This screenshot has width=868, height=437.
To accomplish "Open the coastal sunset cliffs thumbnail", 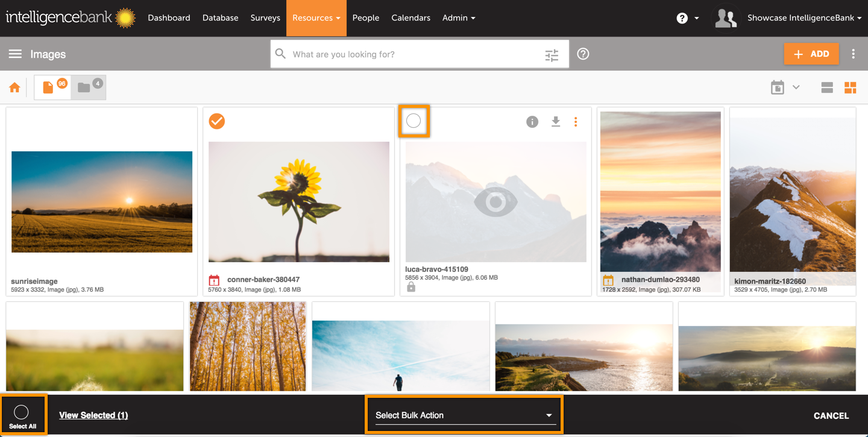I will tap(584, 359).
